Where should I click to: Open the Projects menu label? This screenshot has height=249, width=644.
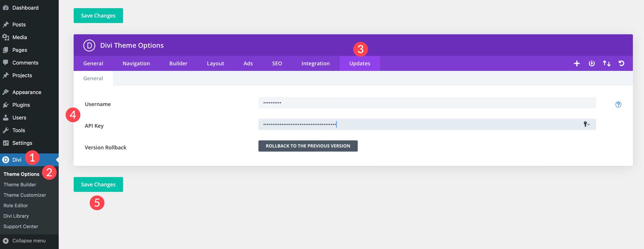tap(22, 76)
